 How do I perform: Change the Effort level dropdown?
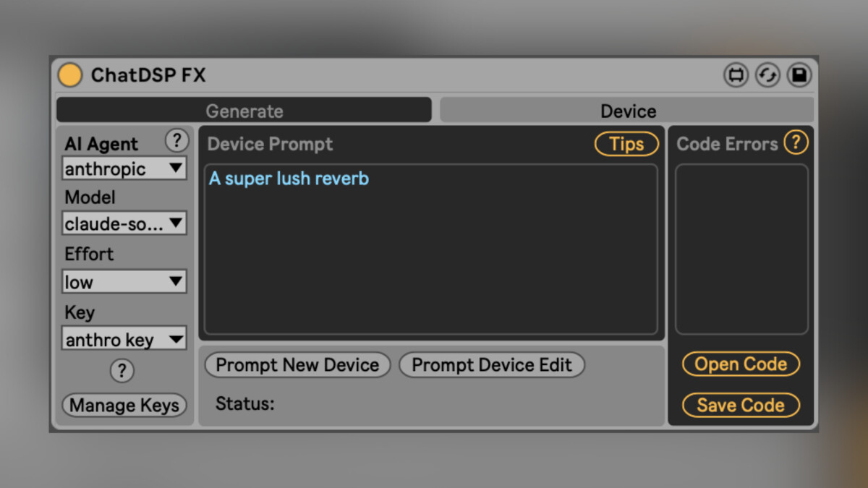(x=124, y=281)
